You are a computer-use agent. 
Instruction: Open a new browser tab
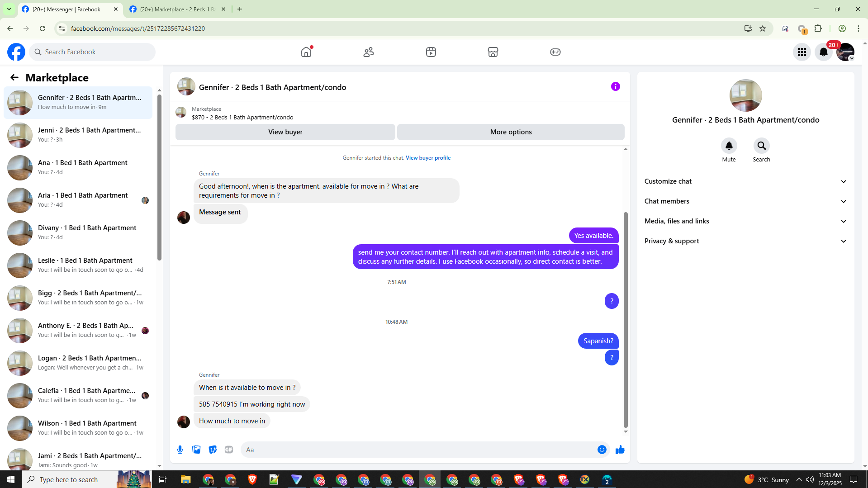pyautogui.click(x=240, y=9)
